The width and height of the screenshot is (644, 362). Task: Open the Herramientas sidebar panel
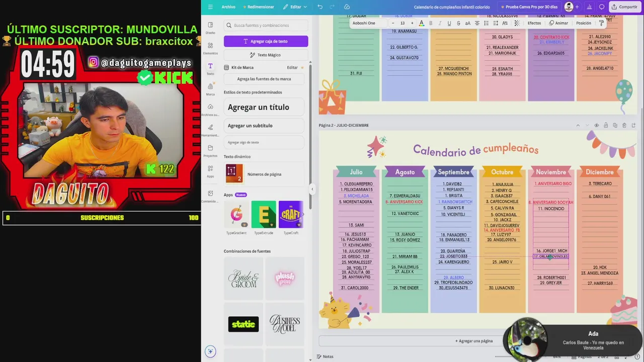210,130
